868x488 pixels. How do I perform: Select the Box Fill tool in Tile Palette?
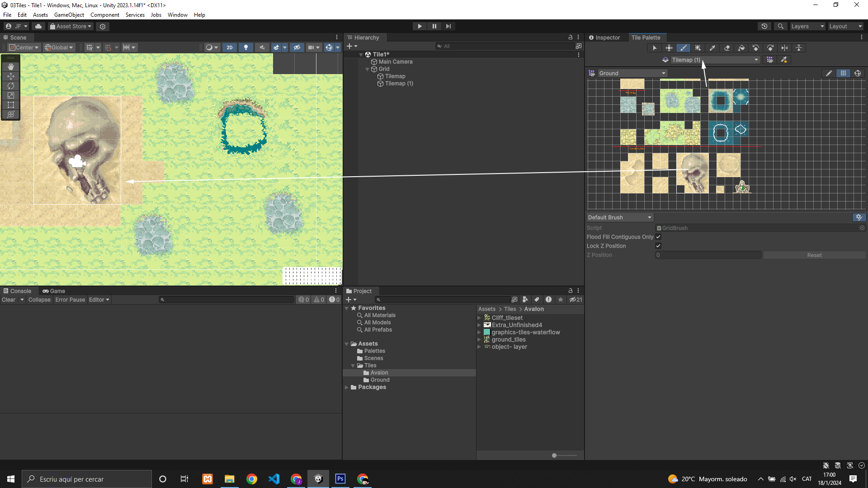click(x=698, y=48)
